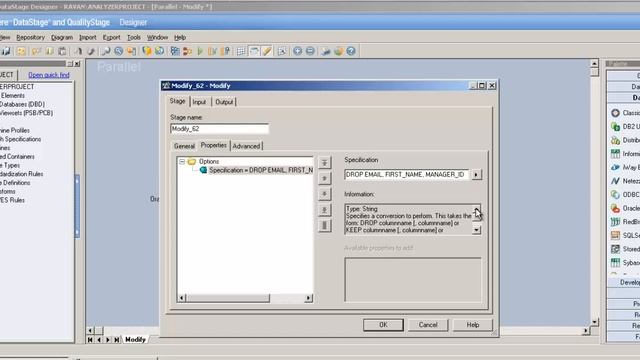The image size is (640, 360).
Task: Switch to the Input tab
Action: pyautogui.click(x=199, y=102)
